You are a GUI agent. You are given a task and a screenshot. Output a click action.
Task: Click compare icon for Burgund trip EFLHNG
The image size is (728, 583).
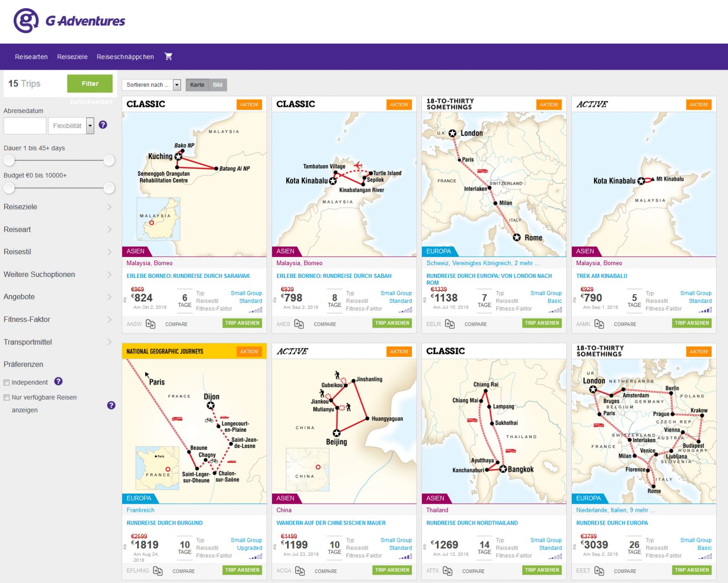click(158, 571)
